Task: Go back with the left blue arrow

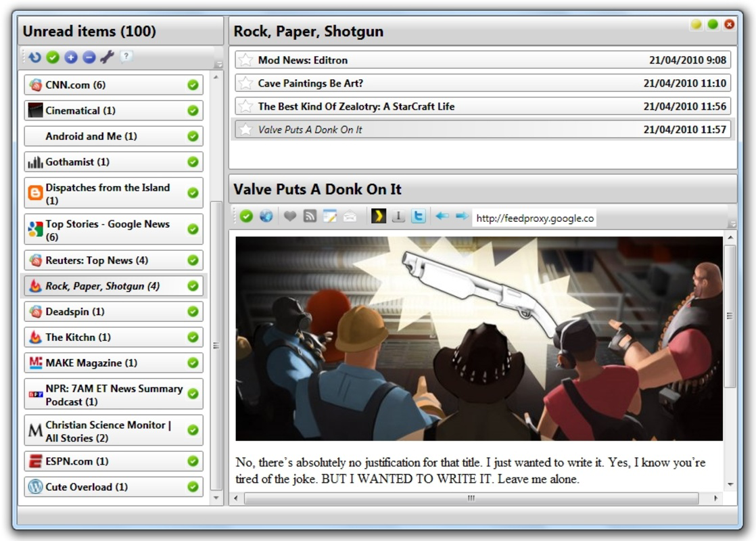Action: (442, 216)
